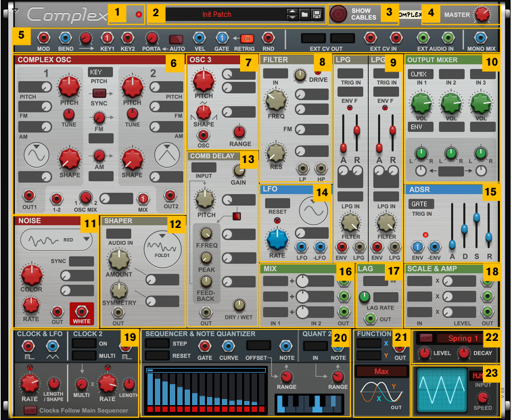Click the WHITE noise output jack

coord(82,312)
